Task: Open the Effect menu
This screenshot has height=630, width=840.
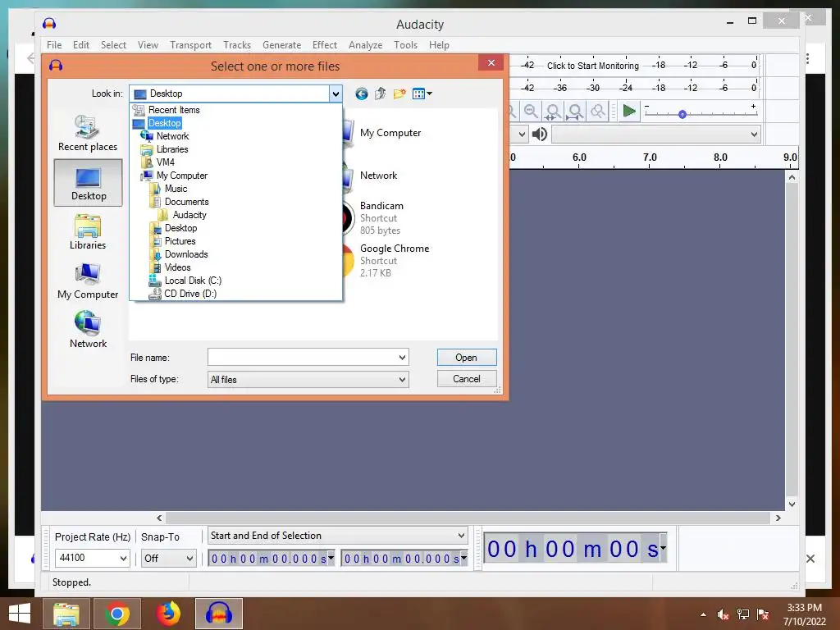Action: [325, 45]
